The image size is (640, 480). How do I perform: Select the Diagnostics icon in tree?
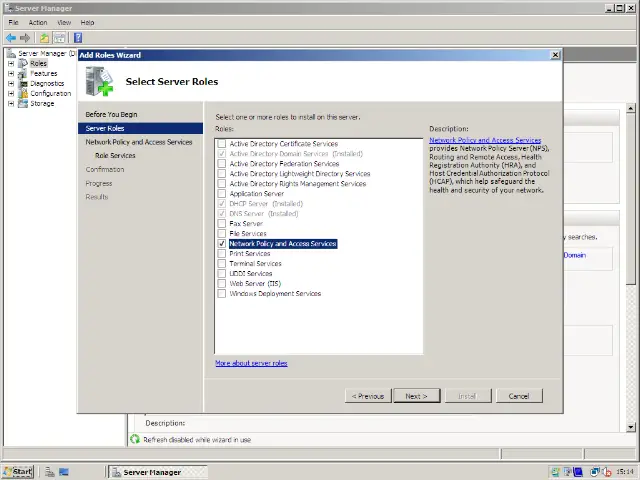[23, 83]
